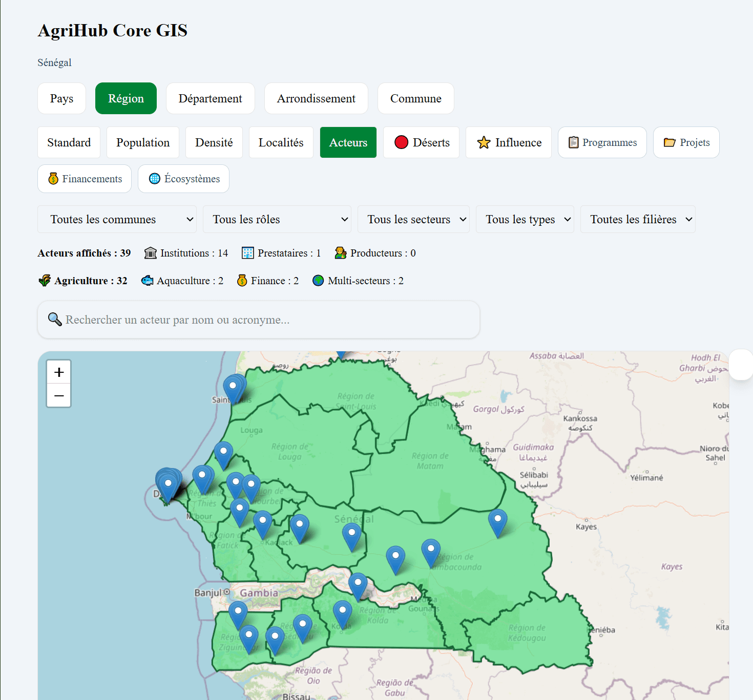Screen dimensions: 753x700
Task: Click the red circle Déserts icon
Action: (402, 142)
